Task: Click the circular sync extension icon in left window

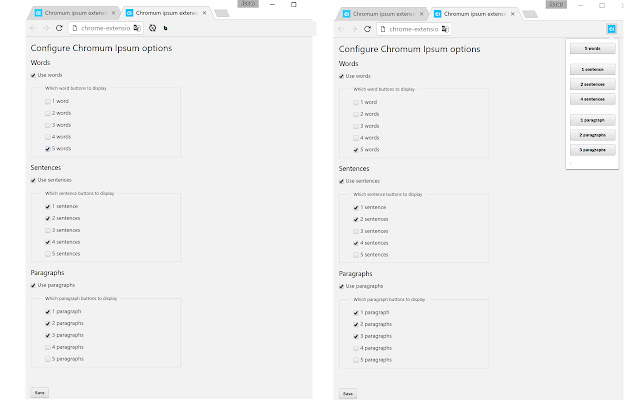Action: tap(152, 28)
